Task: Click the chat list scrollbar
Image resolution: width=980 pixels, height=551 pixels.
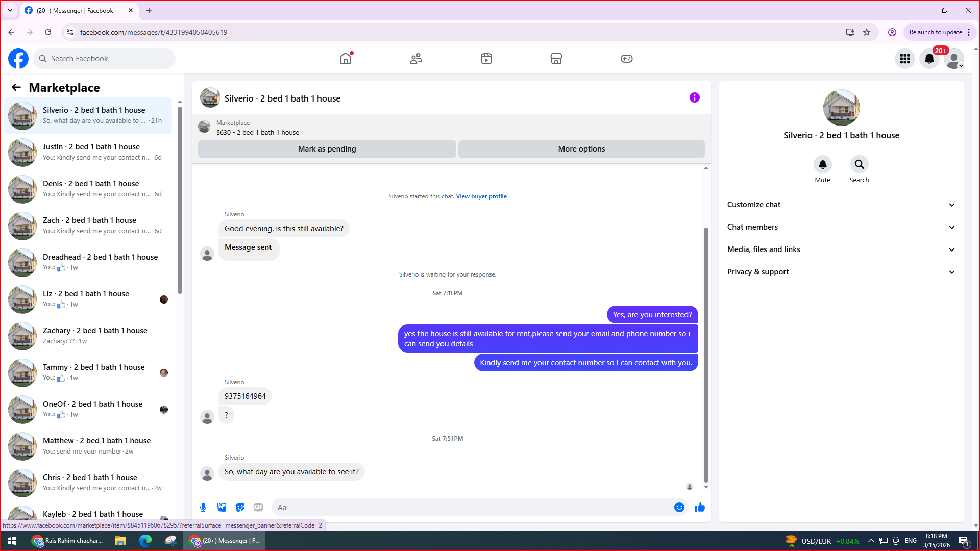Action: click(180, 199)
